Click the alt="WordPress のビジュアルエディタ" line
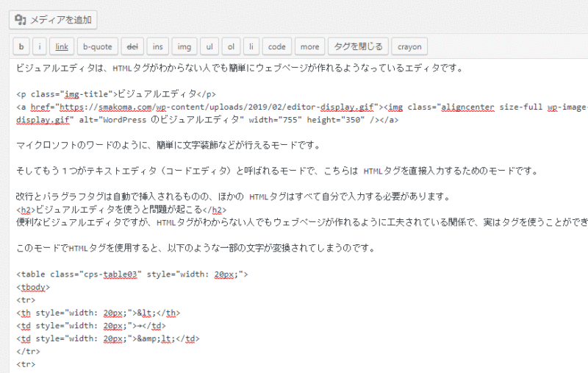Image resolution: width=588 pixels, height=373 pixels. [x=207, y=120]
